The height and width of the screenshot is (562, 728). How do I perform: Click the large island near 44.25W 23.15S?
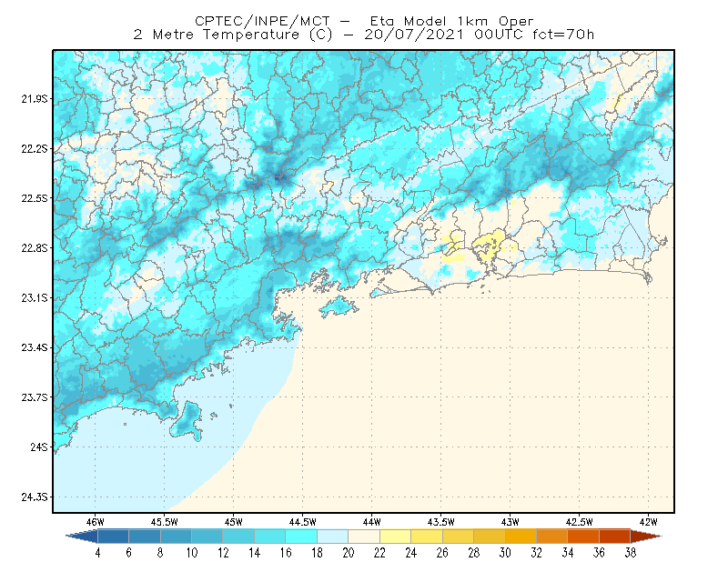[339, 307]
